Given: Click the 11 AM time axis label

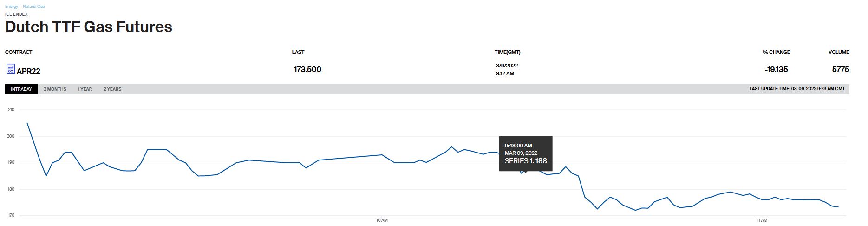Looking at the screenshot, I should (762, 220).
